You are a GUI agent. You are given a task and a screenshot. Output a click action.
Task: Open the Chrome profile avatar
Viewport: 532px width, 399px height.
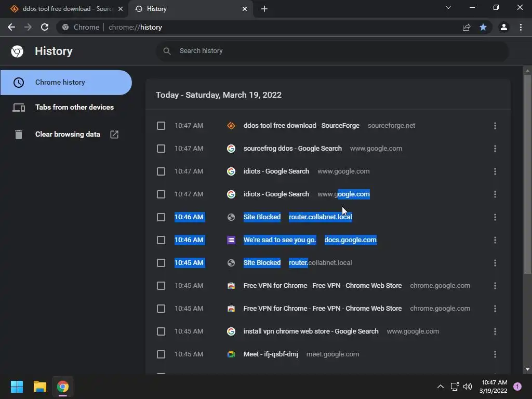point(504,27)
